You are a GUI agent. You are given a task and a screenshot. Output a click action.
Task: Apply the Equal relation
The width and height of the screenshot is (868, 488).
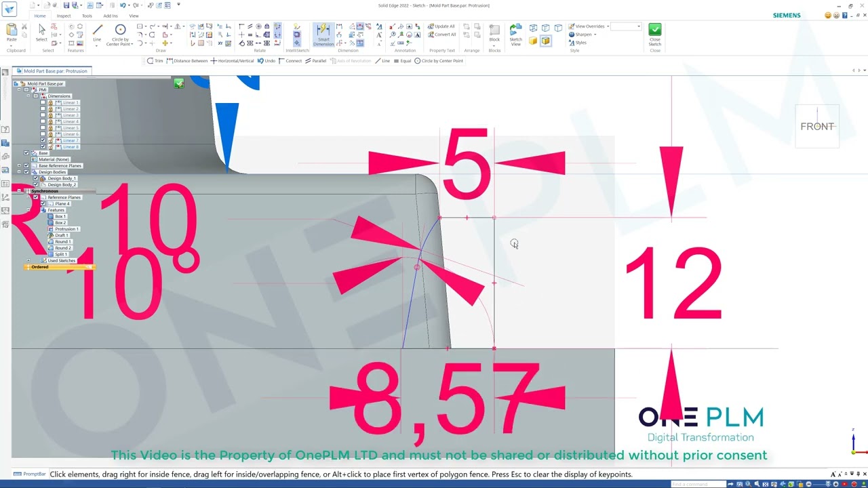click(402, 61)
